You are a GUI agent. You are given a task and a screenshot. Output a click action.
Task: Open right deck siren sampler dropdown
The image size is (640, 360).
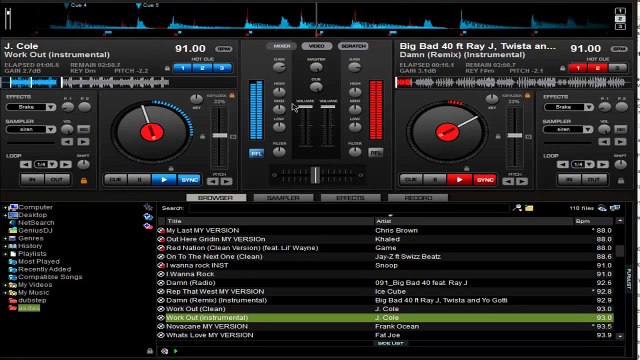(588, 129)
